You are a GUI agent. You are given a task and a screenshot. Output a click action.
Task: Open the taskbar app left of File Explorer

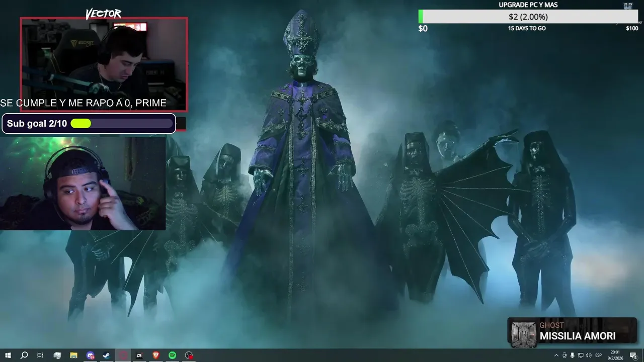pyautogui.click(x=57, y=355)
